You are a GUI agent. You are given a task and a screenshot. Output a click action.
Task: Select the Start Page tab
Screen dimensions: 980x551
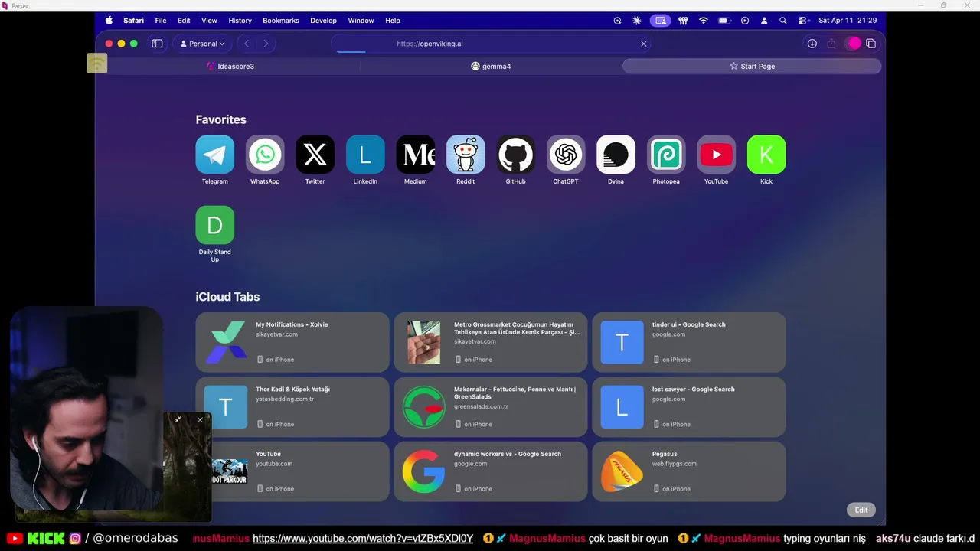(x=752, y=66)
